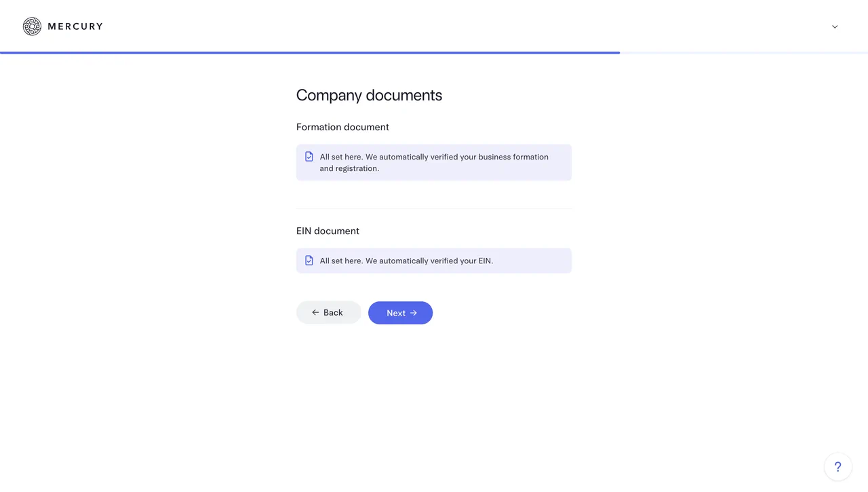Select the Formation document section label

pos(342,127)
